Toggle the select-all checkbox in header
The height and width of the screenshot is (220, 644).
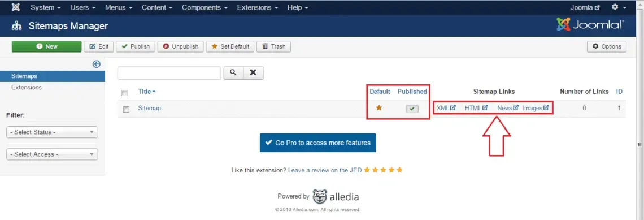click(x=124, y=93)
